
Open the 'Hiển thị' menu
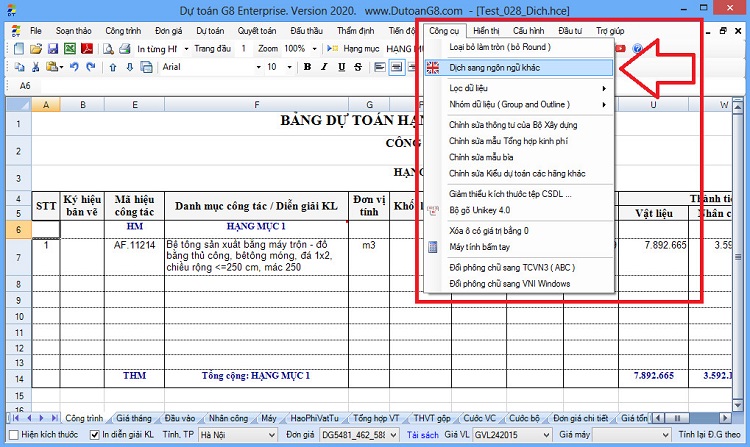pyautogui.click(x=486, y=31)
